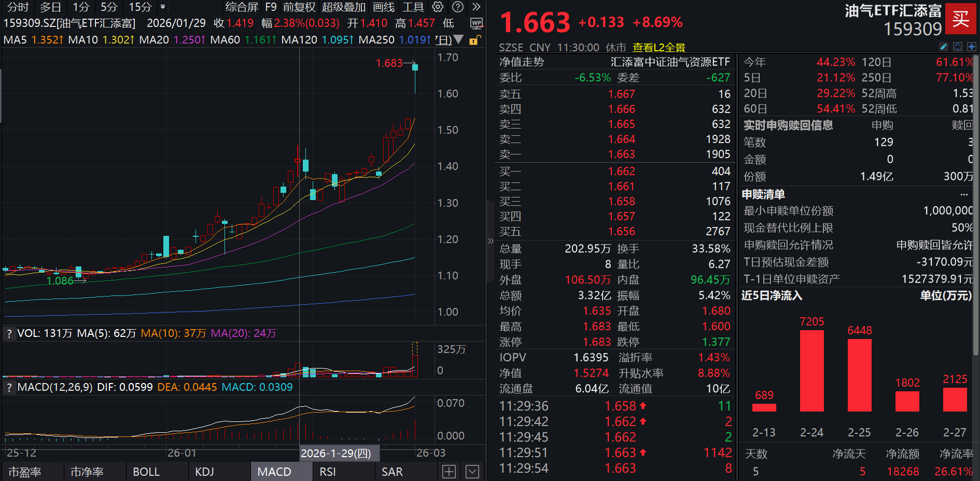Click the 2-24 net inflow bar 7205
Image resolution: width=980 pixels, height=481 pixels.
pyautogui.click(x=812, y=371)
